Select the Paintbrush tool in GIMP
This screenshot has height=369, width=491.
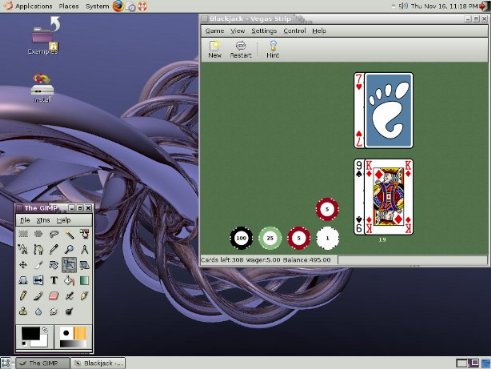pos(38,296)
